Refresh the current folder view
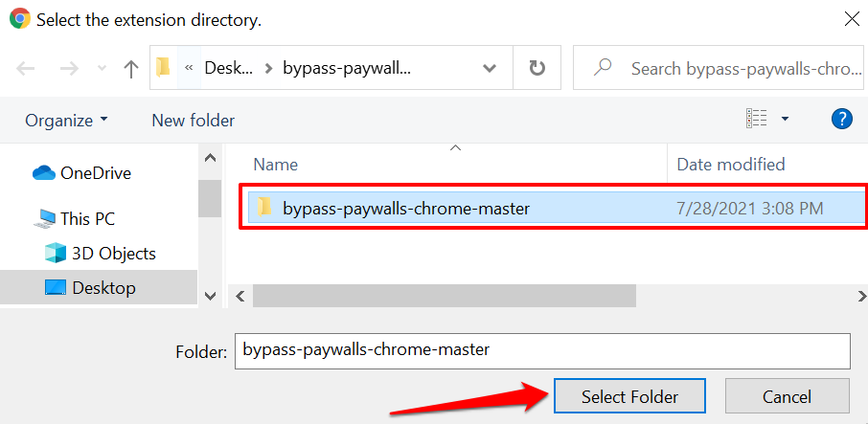This screenshot has height=424, width=868. point(537,68)
